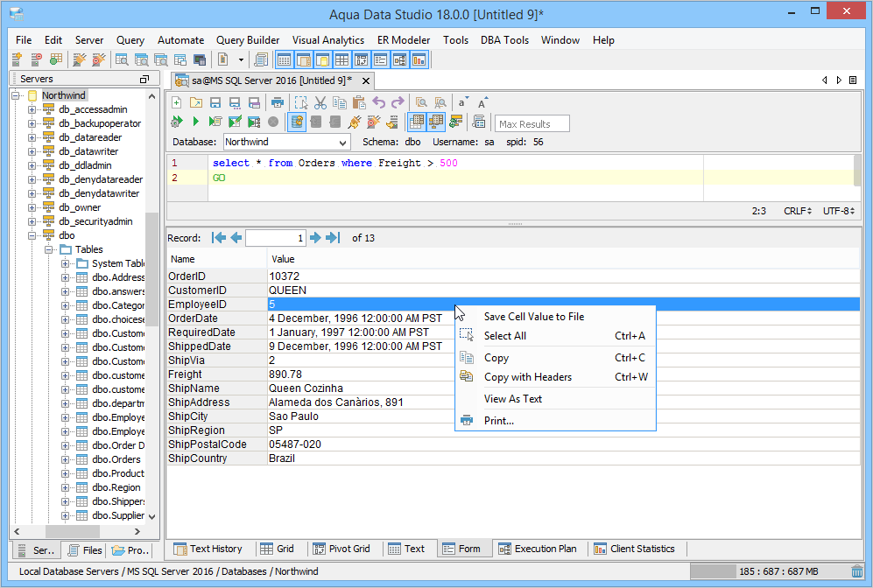The image size is (873, 588).
Task: Click the Print icon in editor toolbar
Action: tap(278, 102)
